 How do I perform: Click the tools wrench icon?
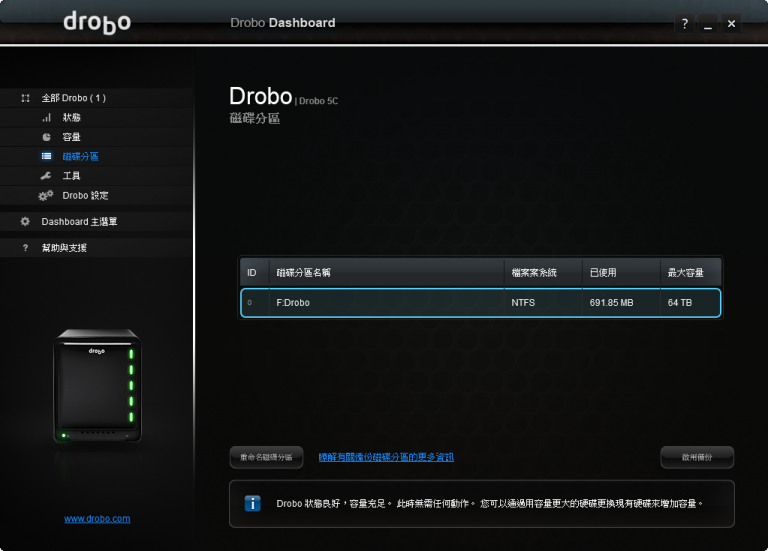click(x=46, y=176)
